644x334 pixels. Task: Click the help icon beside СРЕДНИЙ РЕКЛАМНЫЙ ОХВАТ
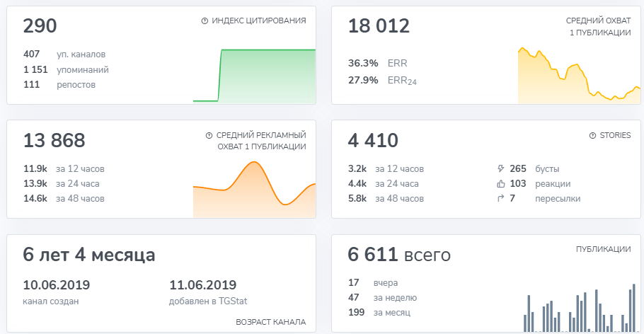(x=209, y=135)
